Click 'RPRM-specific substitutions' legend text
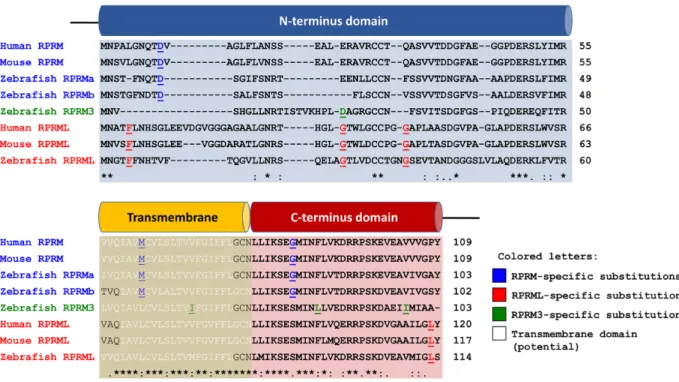The height and width of the screenshot is (382, 679). 595,276
